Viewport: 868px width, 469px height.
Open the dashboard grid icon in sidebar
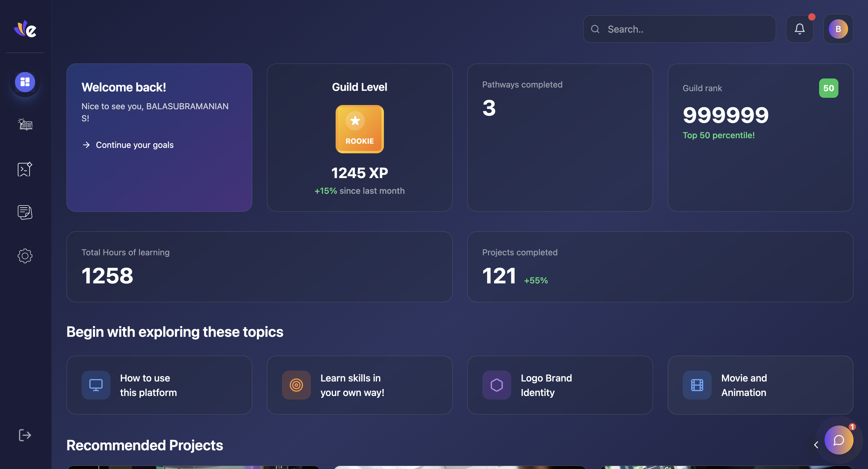coord(25,82)
